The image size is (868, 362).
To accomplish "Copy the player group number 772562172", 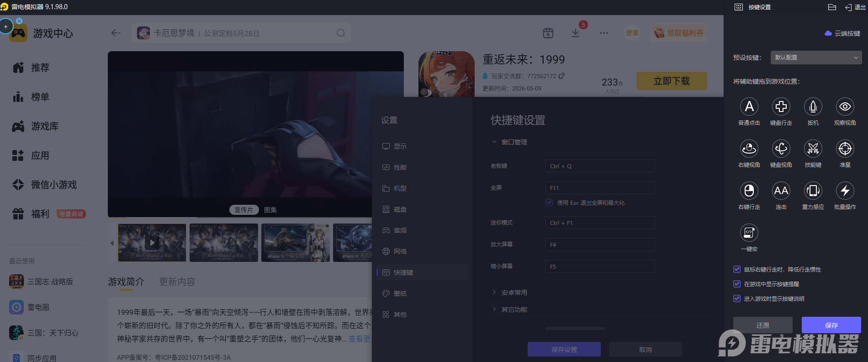I will 561,76.
